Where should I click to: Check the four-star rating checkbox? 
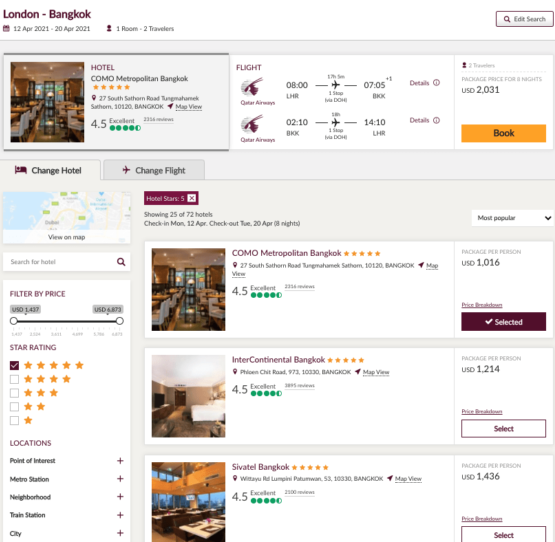15,379
